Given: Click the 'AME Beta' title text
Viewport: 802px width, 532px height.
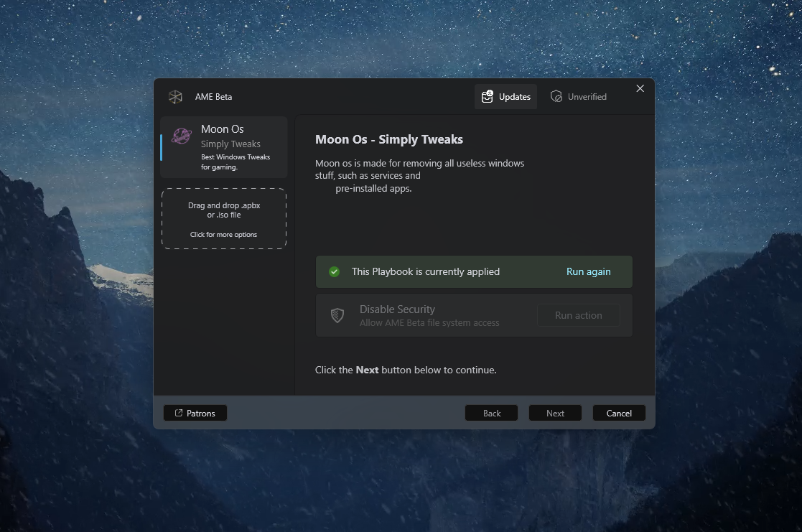Looking at the screenshot, I should [213, 97].
